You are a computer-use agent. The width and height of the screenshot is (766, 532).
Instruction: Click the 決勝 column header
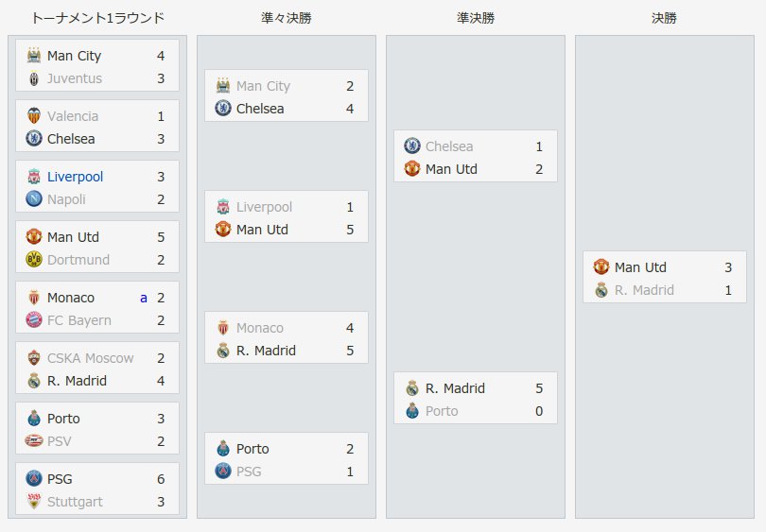[665, 18]
